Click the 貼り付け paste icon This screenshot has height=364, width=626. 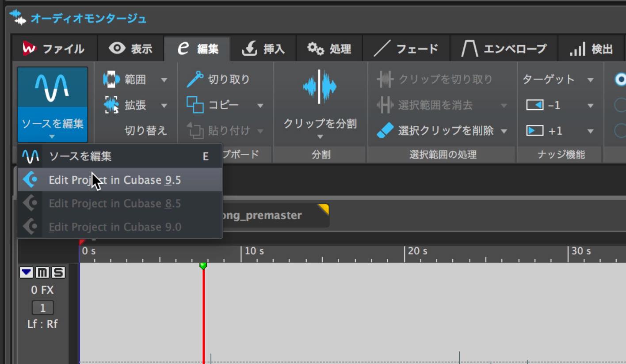195,131
